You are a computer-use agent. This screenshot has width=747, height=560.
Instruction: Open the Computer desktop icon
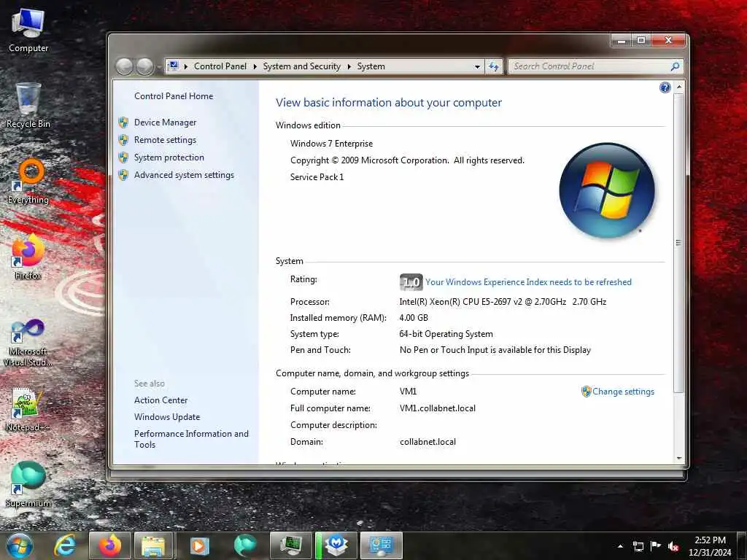pyautogui.click(x=28, y=31)
